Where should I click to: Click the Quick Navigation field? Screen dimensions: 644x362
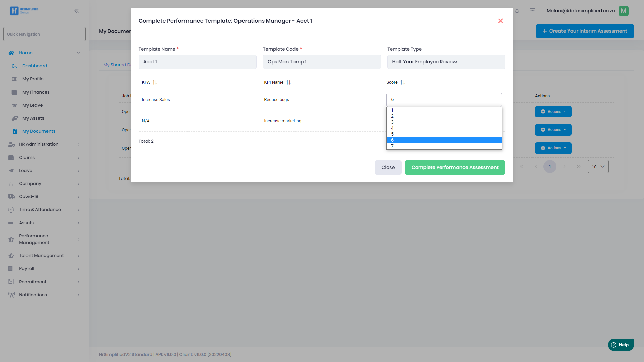44,34
